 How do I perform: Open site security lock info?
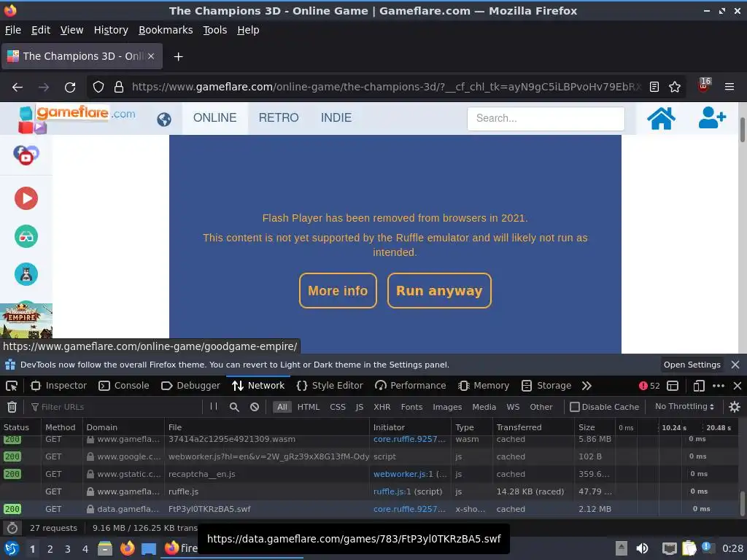119,87
